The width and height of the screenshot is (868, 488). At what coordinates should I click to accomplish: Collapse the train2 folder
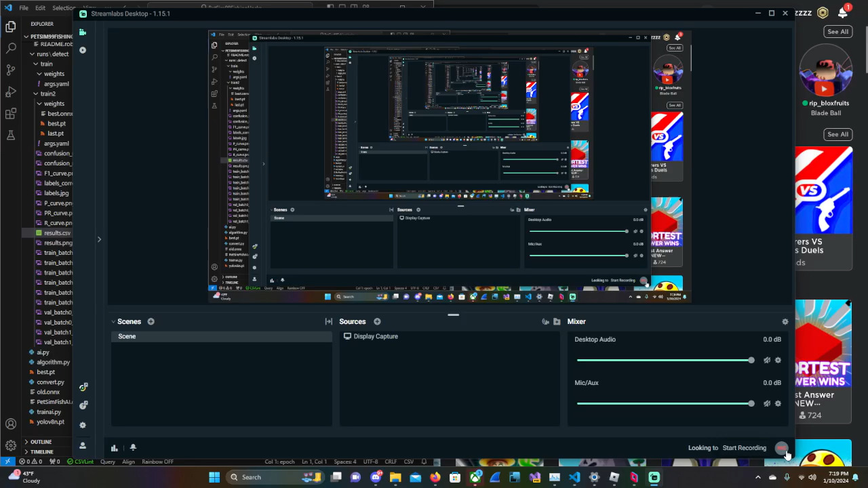click(x=47, y=94)
